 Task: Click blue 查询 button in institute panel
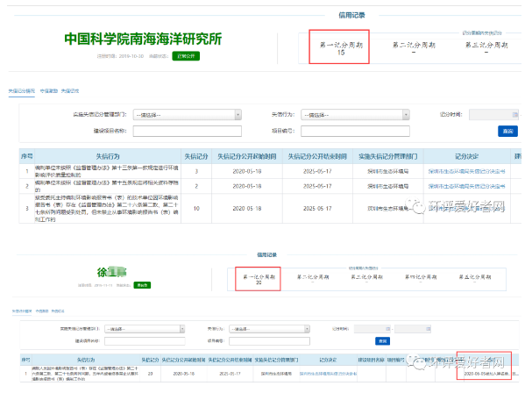point(507,131)
